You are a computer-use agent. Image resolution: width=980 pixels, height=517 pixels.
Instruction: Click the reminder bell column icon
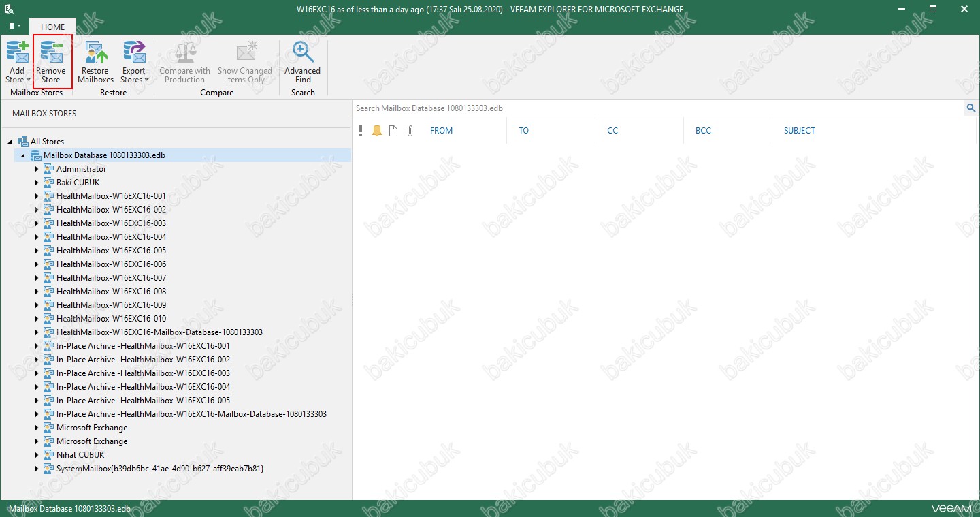coord(377,131)
